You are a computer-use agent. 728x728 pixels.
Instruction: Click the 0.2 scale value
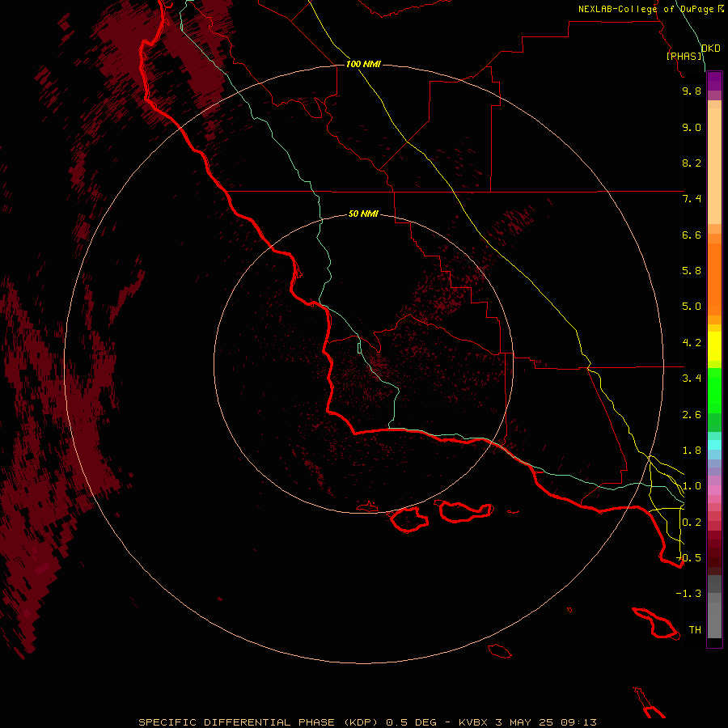click(692, 523)
